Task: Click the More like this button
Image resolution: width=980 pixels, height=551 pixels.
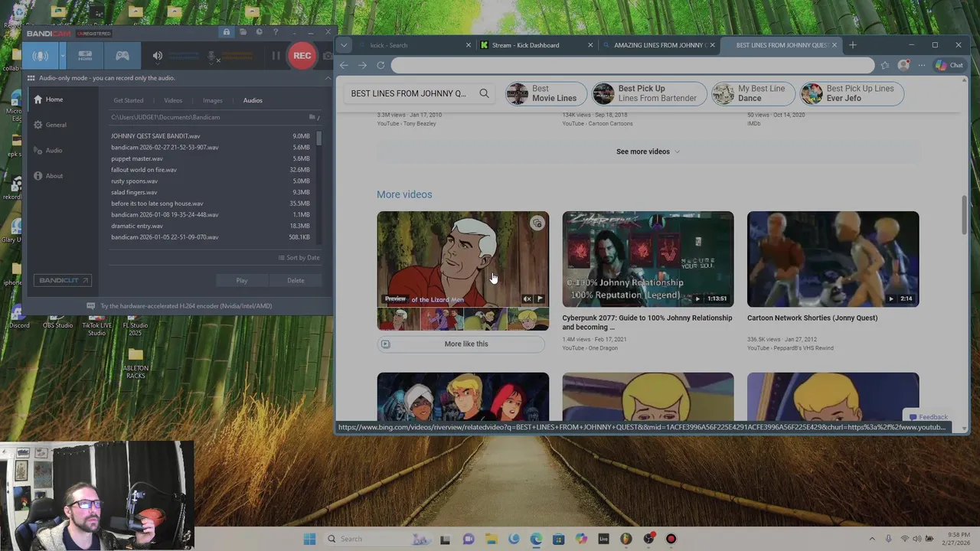Action: point(461,344)
